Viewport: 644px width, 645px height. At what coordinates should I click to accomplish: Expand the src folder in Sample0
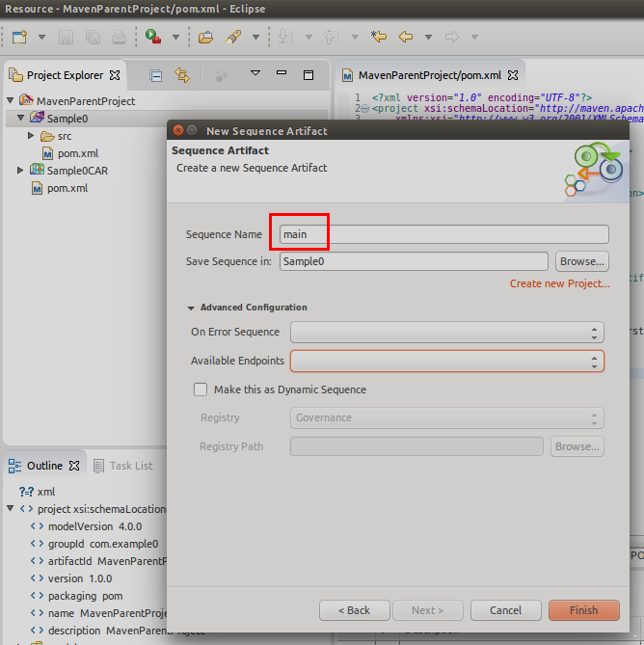32,136
